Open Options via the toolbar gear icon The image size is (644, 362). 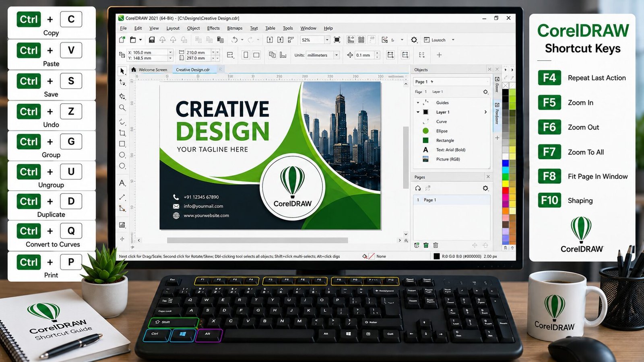[414, 40]
